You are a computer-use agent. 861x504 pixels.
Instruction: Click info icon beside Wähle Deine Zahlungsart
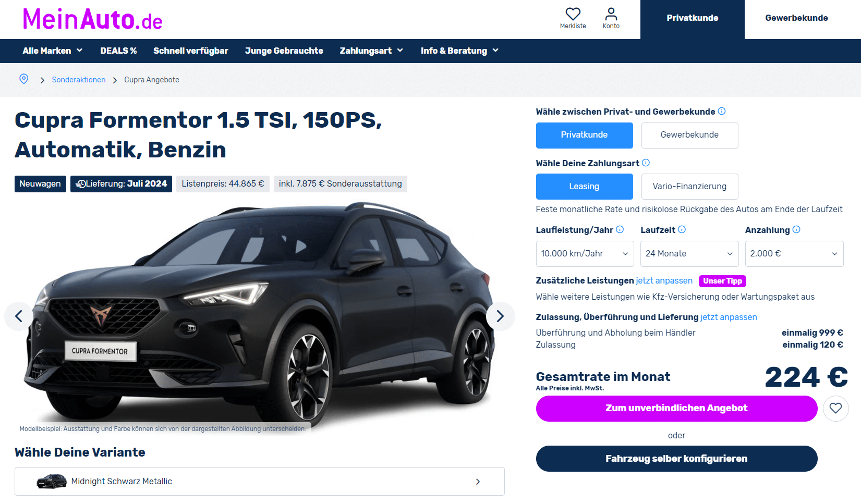[646, 163]
